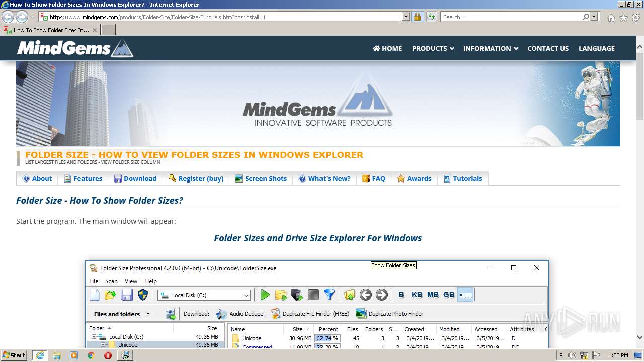Click the search magnifier icon in IE
644x362 pixels.
pyautogui.click(x=586, y=17)
